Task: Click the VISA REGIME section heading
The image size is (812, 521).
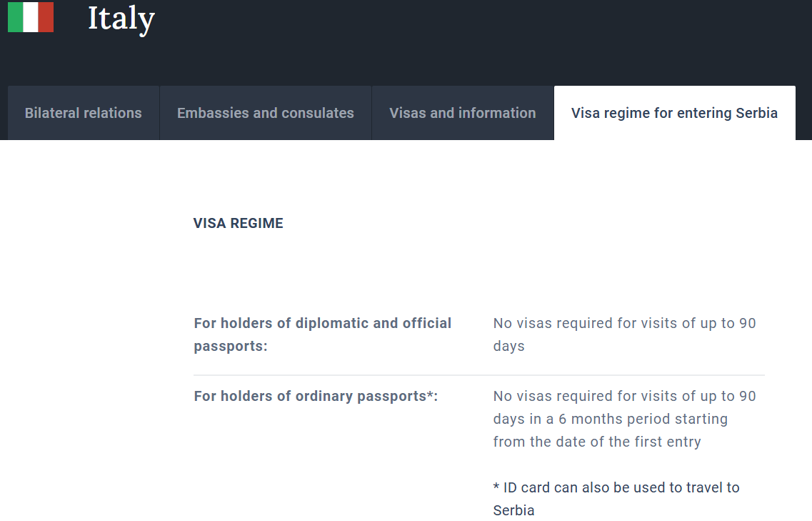Action: coord(239,224)
